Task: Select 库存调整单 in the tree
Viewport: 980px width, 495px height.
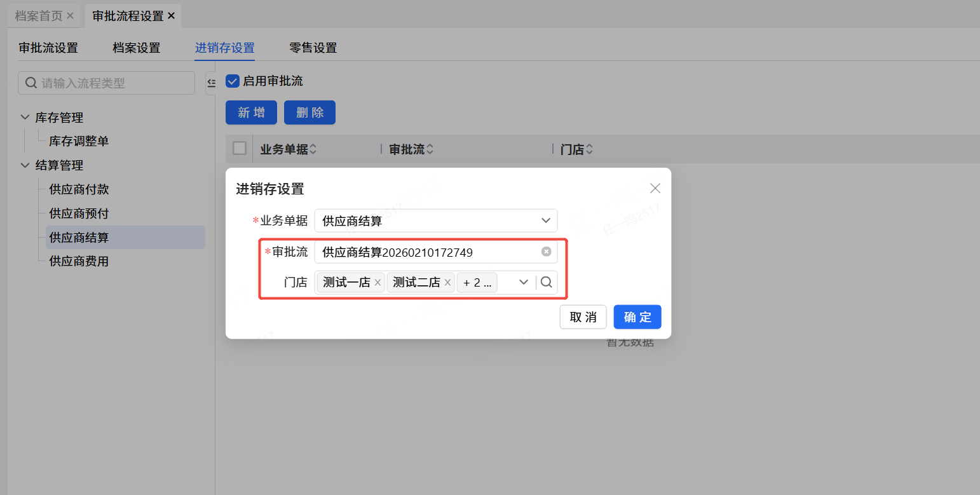Action: 79,141
